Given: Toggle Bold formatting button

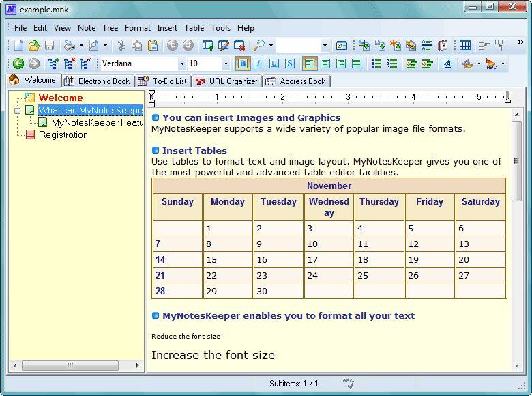Looking at the screenshot, I should point(242,63).
